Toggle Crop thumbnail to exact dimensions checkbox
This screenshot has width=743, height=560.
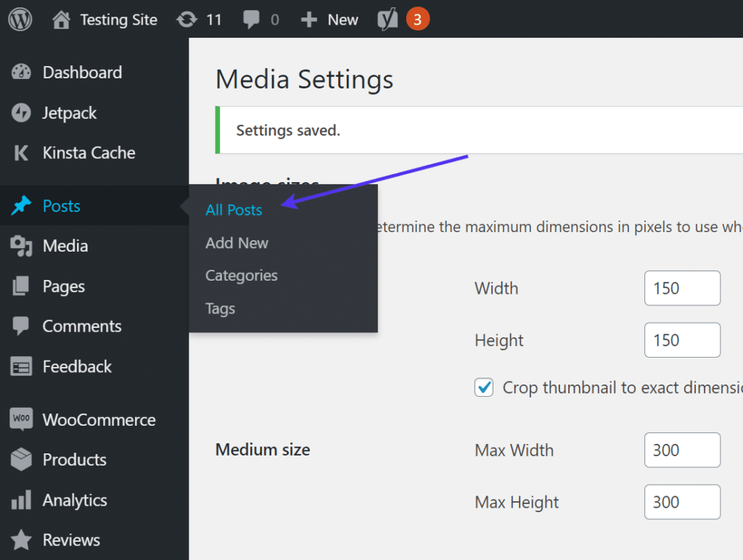[484, 387]
